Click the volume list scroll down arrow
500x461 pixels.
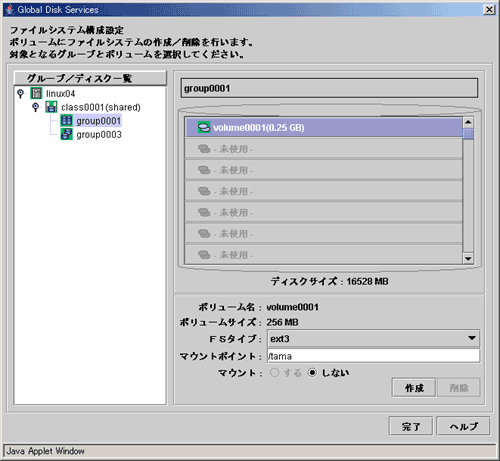click(x=468, y=258)
